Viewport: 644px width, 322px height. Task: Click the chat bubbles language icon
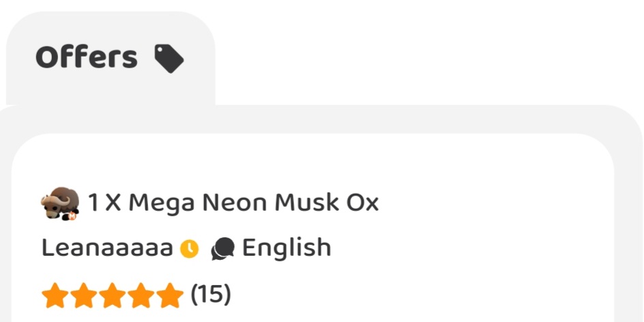[222, 250]
